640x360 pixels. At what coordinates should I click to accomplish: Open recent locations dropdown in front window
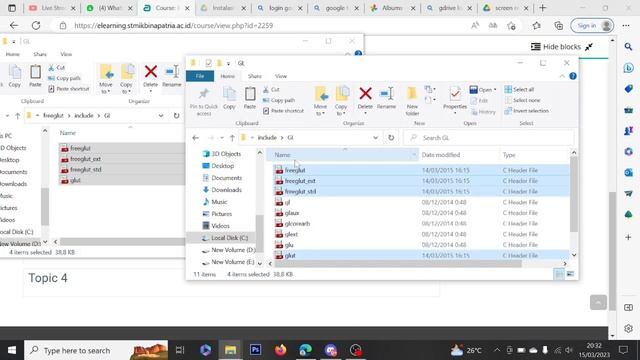[x=222, y=138]
